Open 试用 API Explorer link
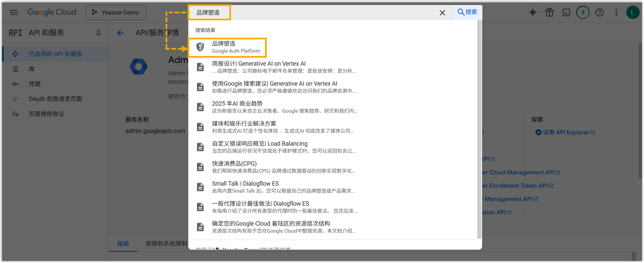This screenshot has height=263, width=644. click(566, 132)
